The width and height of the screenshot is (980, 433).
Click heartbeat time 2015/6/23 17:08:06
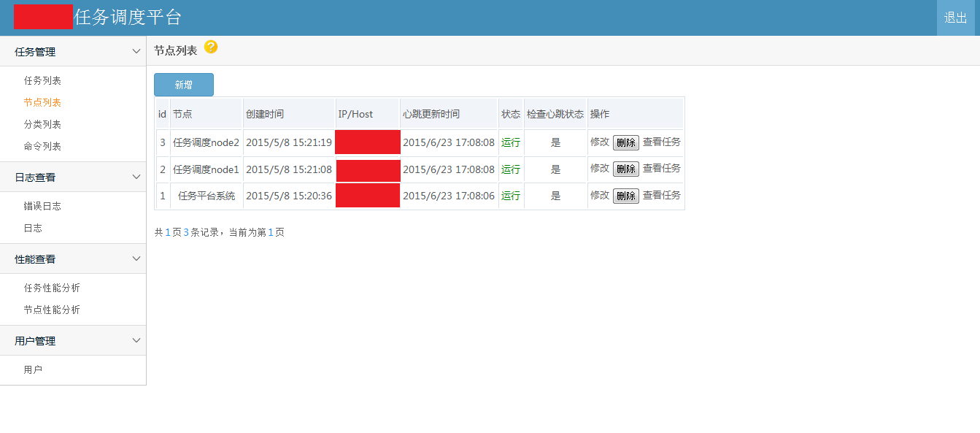(449, 196)
